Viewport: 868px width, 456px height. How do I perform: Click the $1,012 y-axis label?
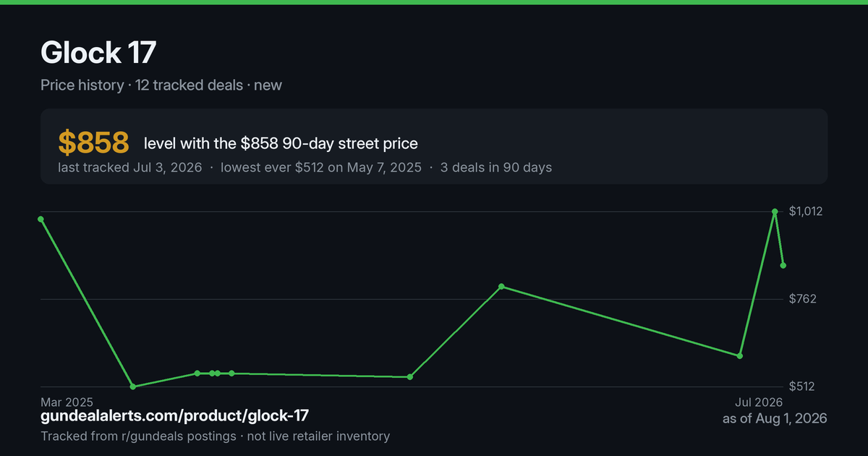(x=806, y=211)
